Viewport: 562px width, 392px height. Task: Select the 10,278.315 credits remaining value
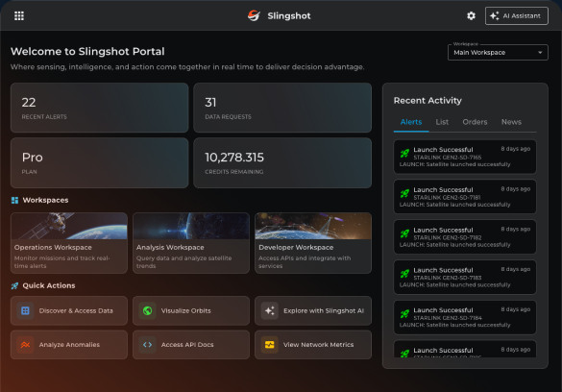click(234, 158)
